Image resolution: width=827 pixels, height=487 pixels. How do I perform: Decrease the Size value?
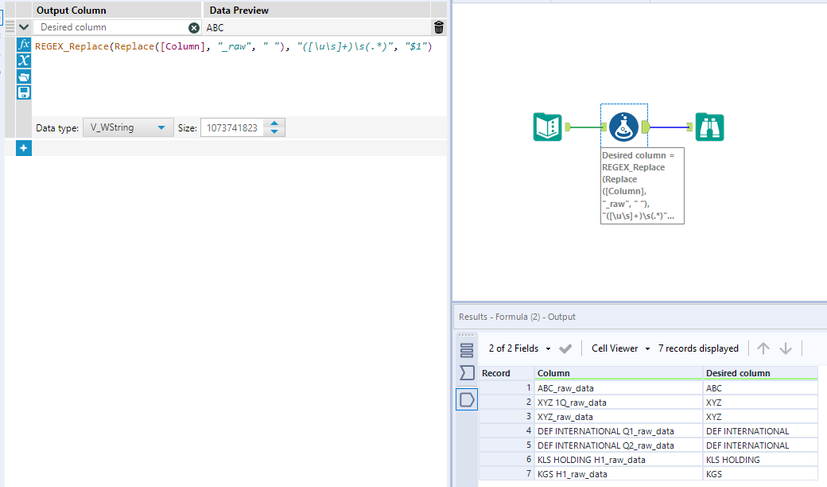274,132
